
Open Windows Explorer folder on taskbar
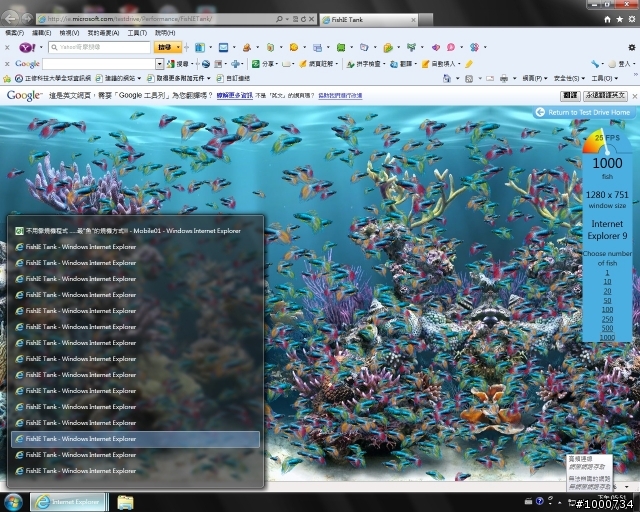click(125, 502)
